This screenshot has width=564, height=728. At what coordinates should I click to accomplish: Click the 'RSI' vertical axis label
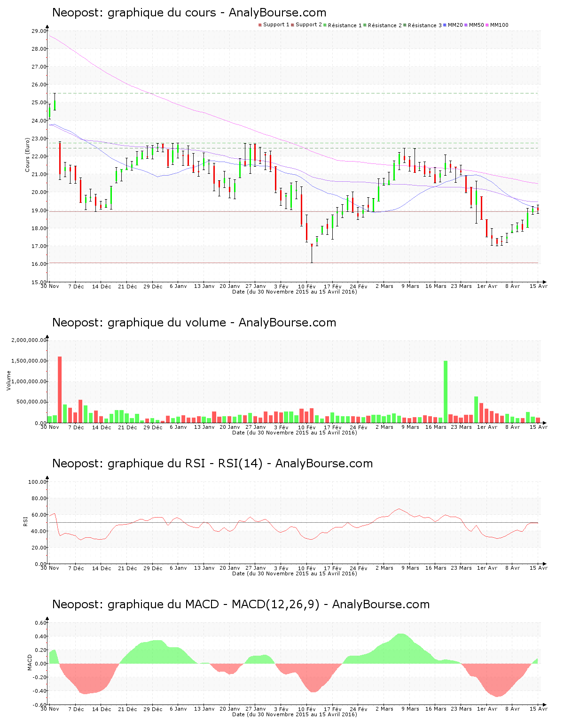pyautogui.click(x=26, y=521)
